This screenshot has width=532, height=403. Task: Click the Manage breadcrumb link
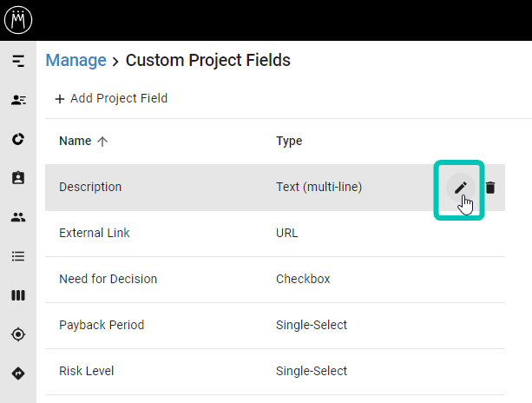click(x=76, y=61)
